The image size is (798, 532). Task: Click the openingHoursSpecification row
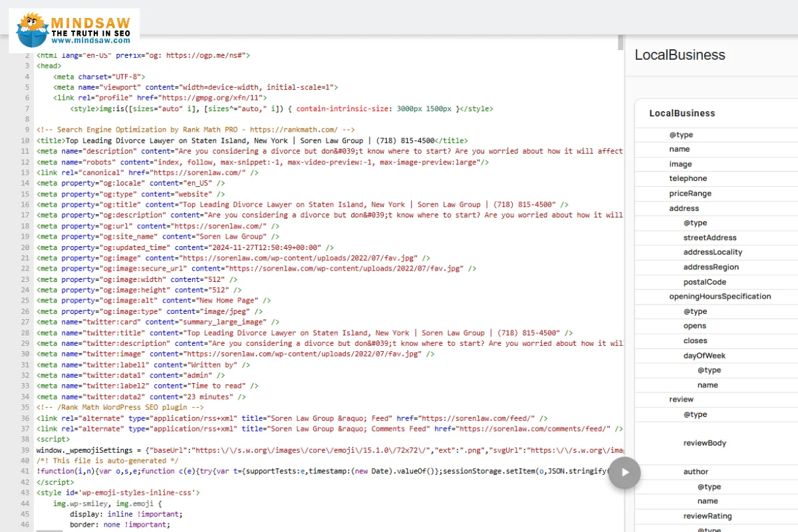tap(716, 297)
